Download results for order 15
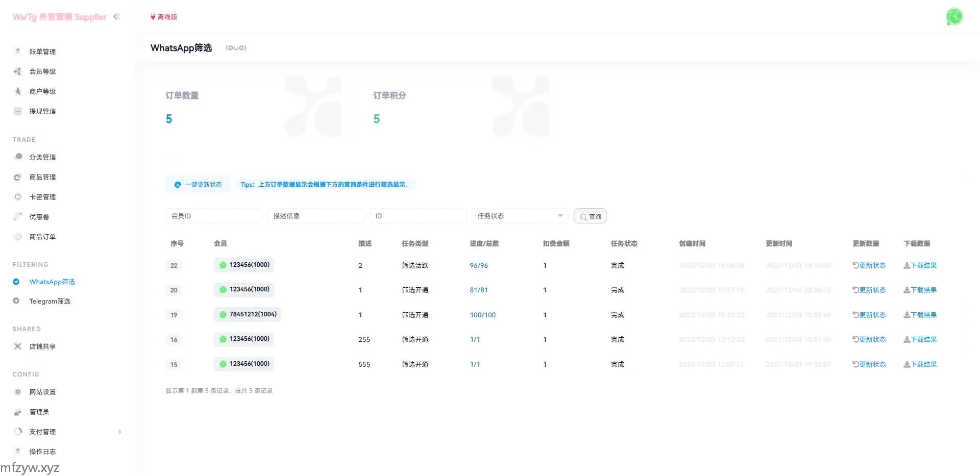Image resolution: width=980 pixels, height=476 pixels. pyautogui.click(x=920, y=364)
